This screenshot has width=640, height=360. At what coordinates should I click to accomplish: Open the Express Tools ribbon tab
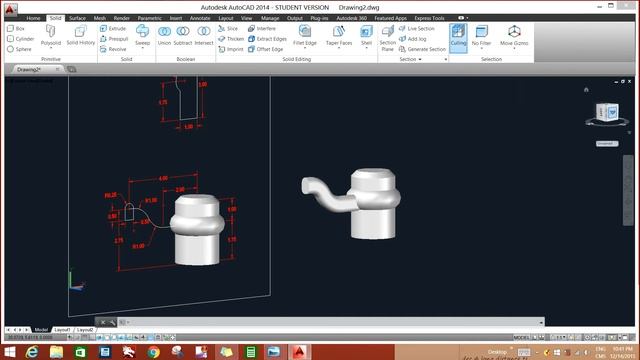coord(429,18)
